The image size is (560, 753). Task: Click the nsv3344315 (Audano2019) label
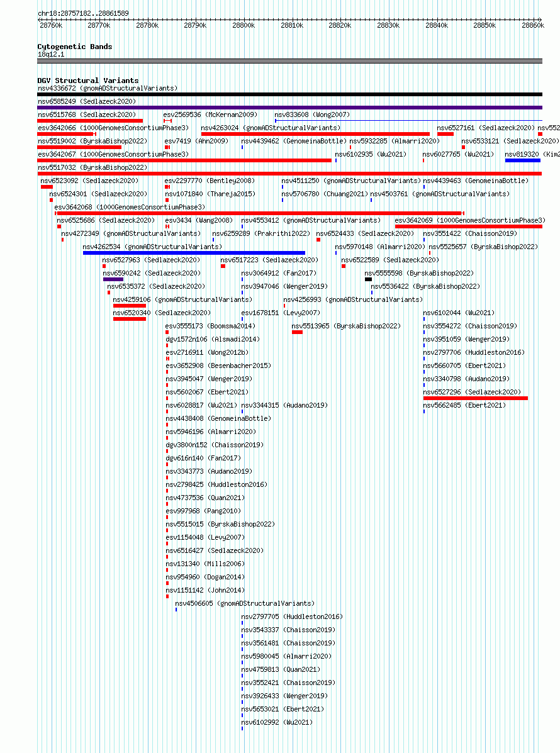point(284,405)
